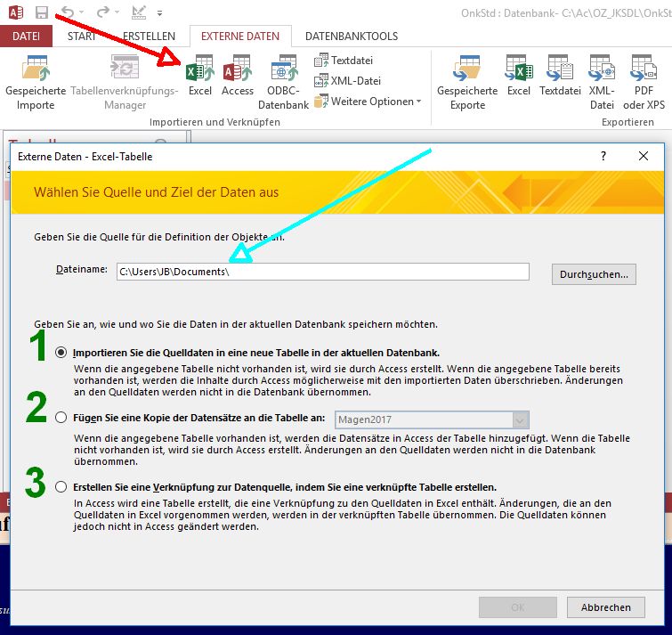Expand Weitere Optionen import menu

pos(368,102)
